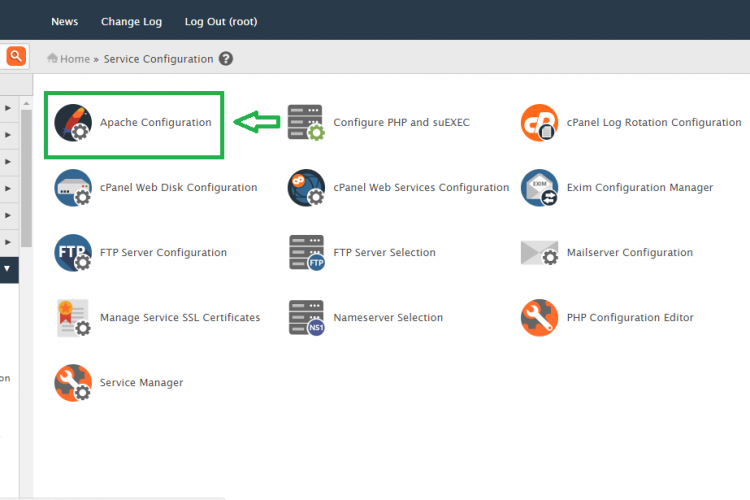The image size is (750, 500).
Task: Click the Home house icon in breadcrumb
Action: click(52, 58)
